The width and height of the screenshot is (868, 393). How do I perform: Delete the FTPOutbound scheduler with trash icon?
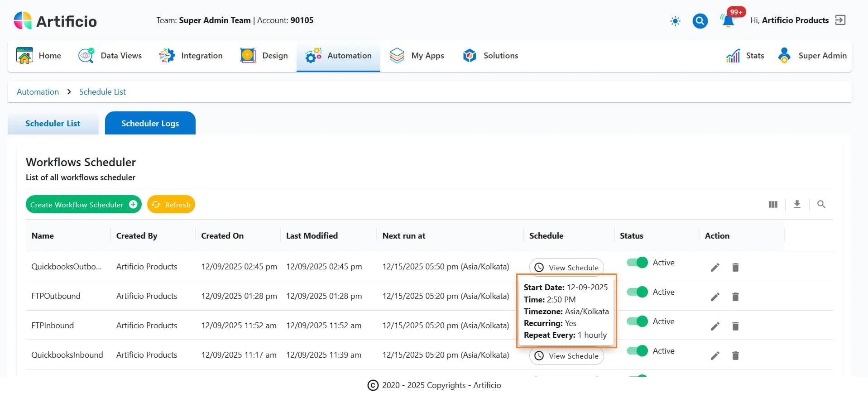click(735, 297)
